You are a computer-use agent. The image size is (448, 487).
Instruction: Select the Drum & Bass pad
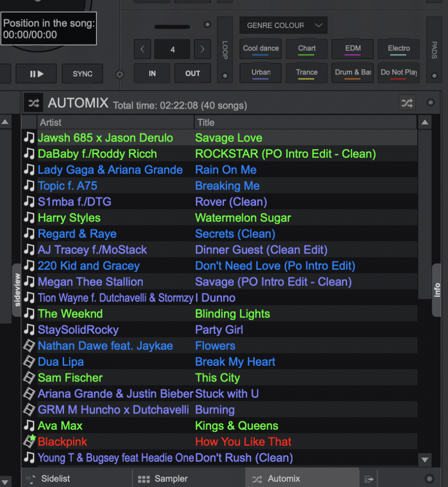click(x=352, y=73)
